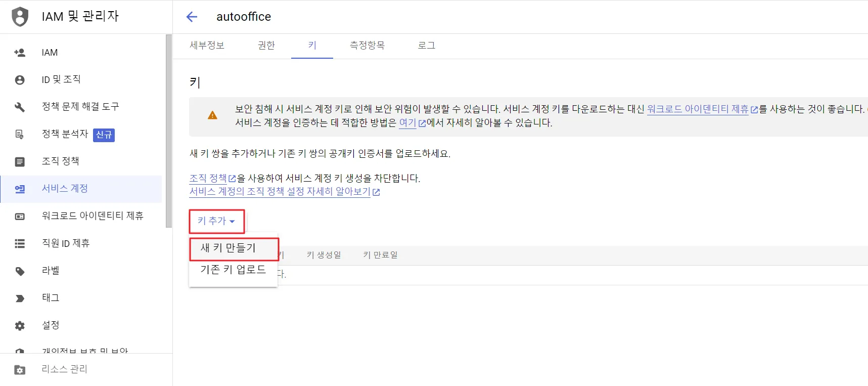Select 기존 키 업로드 from the menu

(233, 270)
